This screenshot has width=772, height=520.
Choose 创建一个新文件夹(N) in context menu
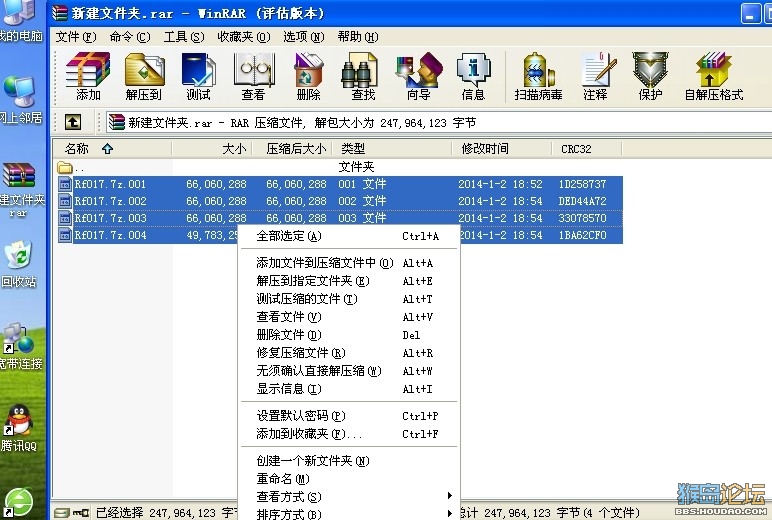pos(349,460)
